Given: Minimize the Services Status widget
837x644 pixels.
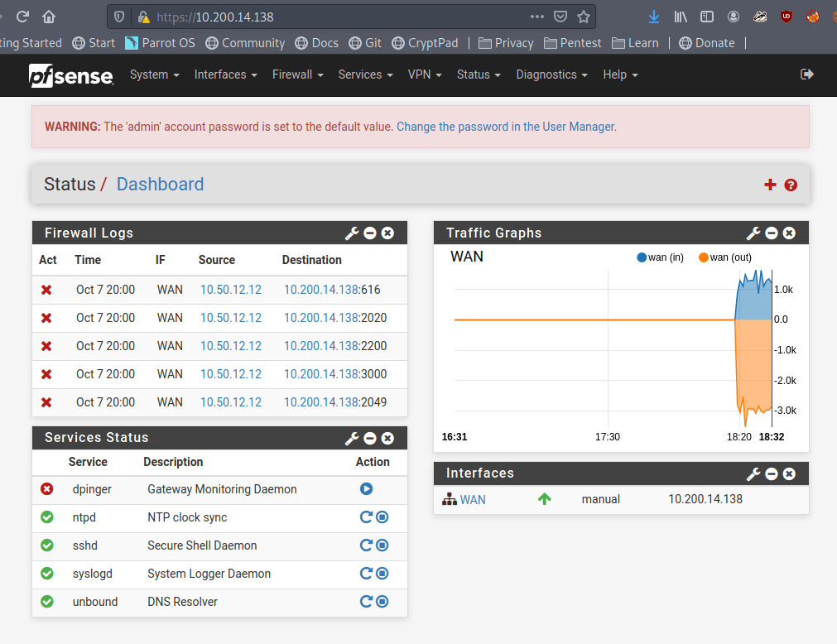Looking at the screenshot, I should [370, 438].
